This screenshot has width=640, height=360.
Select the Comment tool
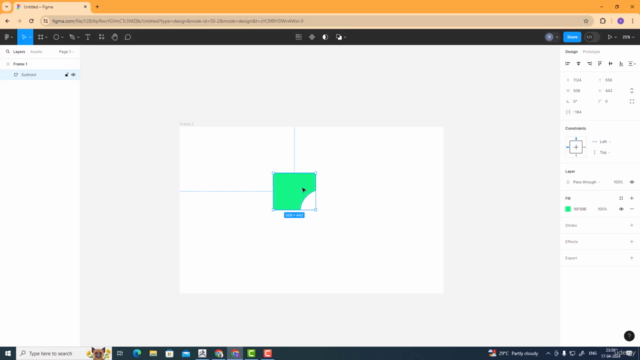click(128, 37)
